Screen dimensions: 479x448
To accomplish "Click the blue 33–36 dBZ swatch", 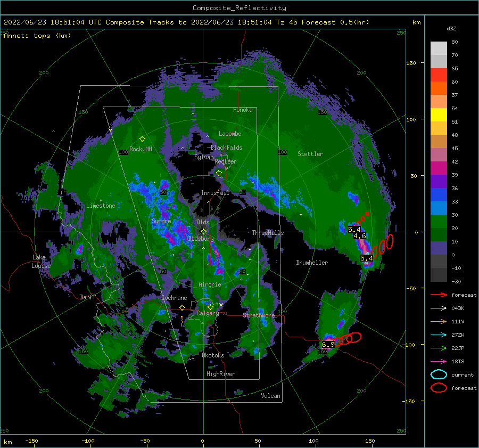I will point(439,194).
